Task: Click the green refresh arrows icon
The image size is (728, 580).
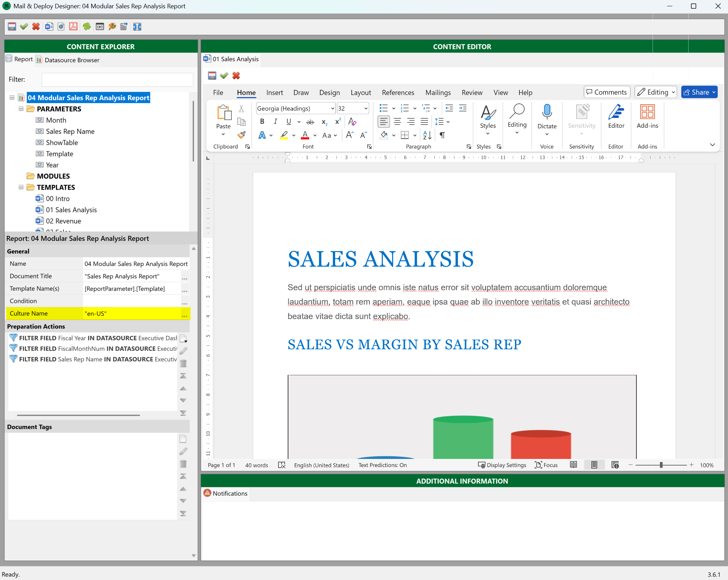Action: 86,27
